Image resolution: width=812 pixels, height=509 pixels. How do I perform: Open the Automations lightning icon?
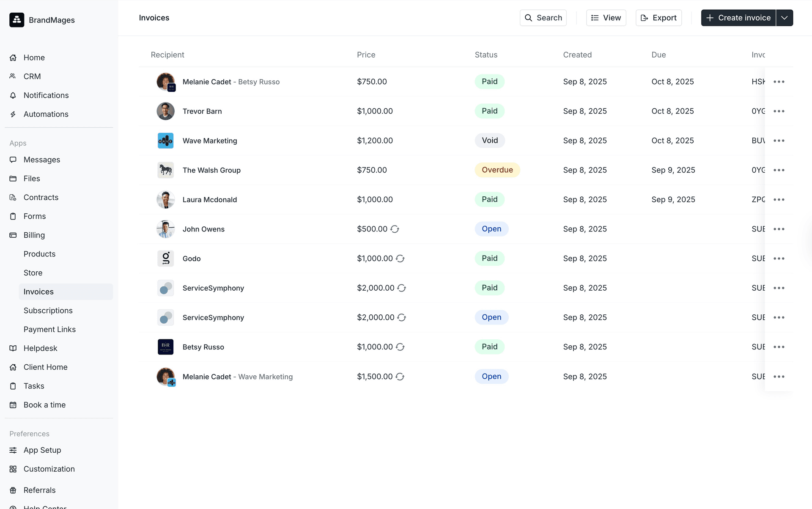13,114
